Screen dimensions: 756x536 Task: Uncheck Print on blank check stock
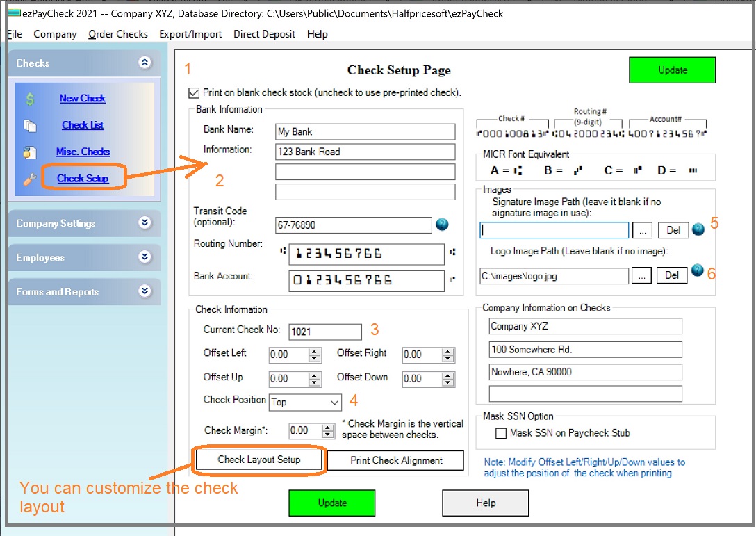[x=194, y=92]
